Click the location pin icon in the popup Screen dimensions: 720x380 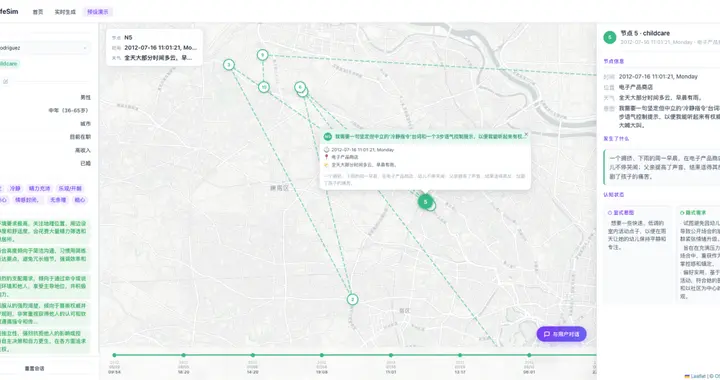[326, 157]
